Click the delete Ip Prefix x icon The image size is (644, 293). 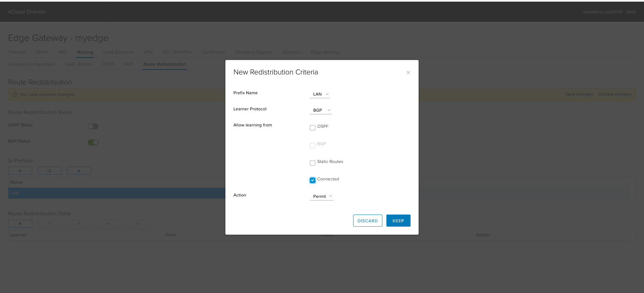(x=79, y=171)
